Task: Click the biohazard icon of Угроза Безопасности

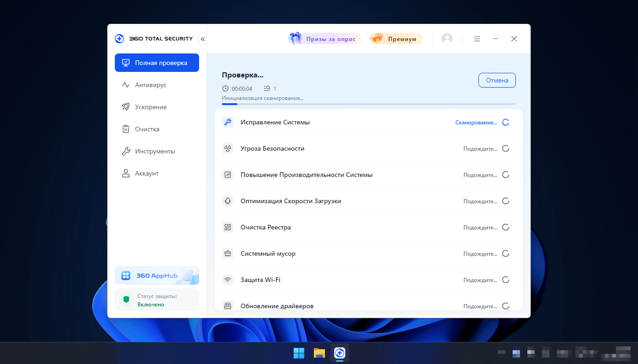Action: tap(228, 148)
